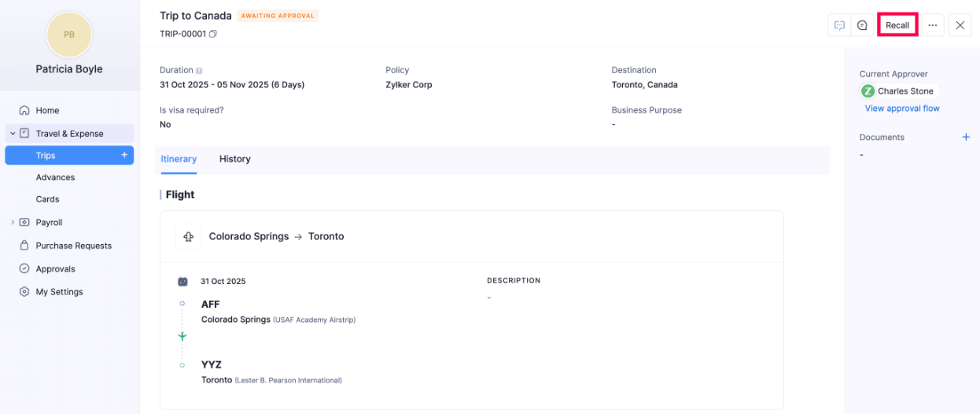
Task: Click the Recall button
Action: coord(897,25)
